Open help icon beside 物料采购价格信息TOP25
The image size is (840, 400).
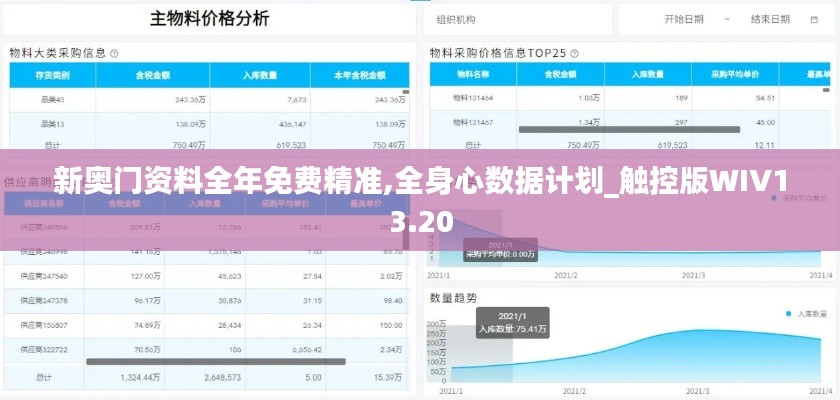(574, 54)
